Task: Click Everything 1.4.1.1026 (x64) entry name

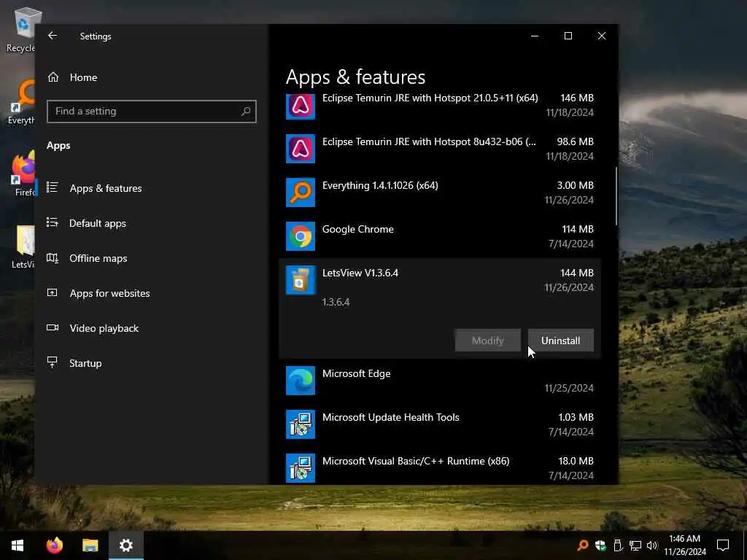Action: point(380,186)
